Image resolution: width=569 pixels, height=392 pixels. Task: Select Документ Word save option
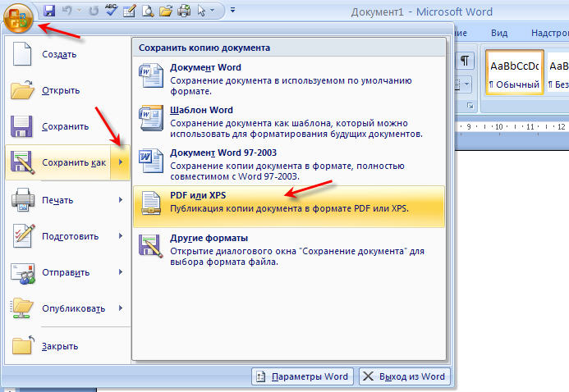[x=289, y=79]
